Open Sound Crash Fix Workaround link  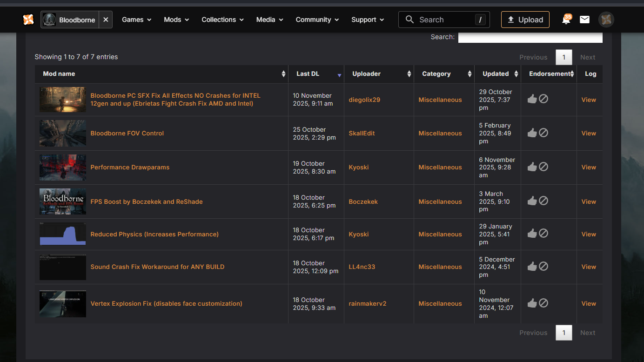click(157, 267)
